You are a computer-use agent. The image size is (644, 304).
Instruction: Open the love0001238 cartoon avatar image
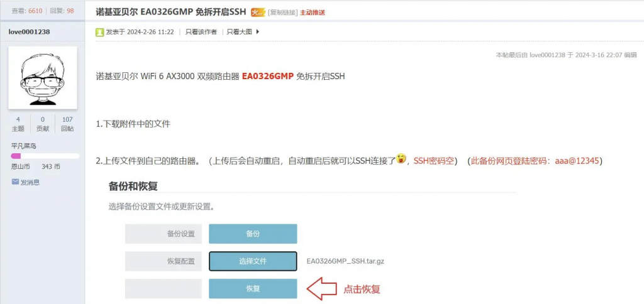tap(43, 77)
